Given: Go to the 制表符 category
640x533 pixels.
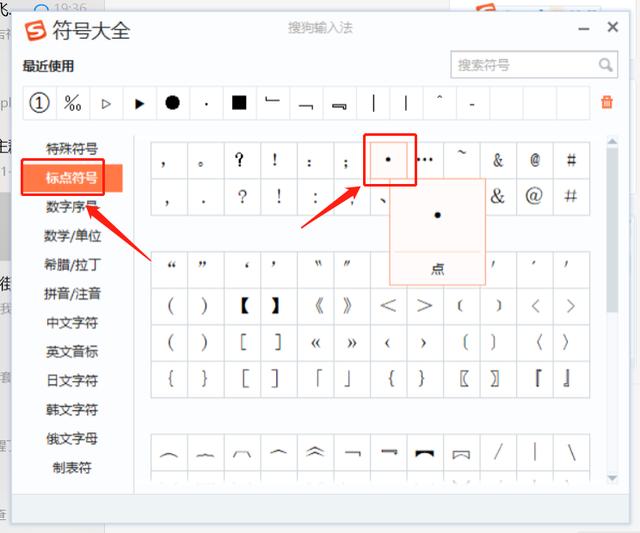Looking at the screenshot, I should coord(72,467).
